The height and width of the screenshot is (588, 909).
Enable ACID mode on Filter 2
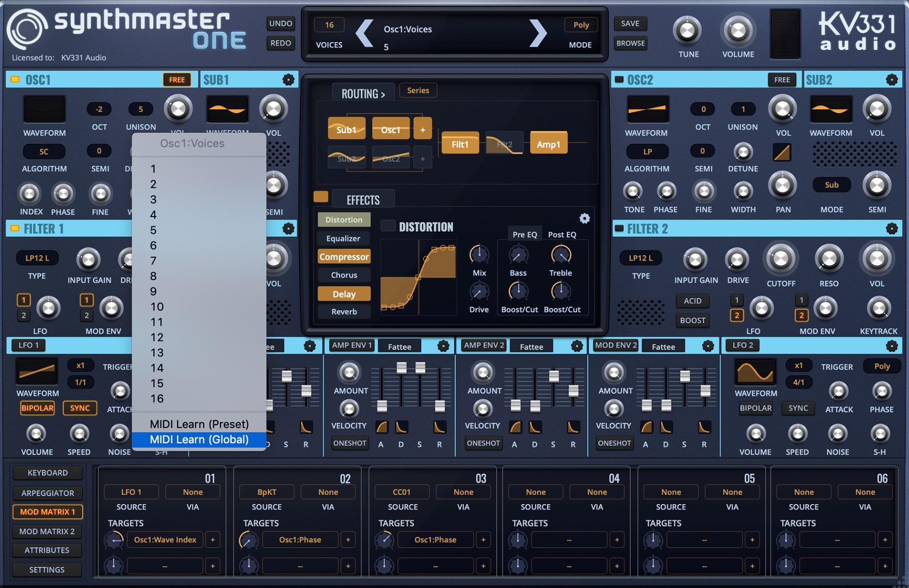(x=692, y=301)
